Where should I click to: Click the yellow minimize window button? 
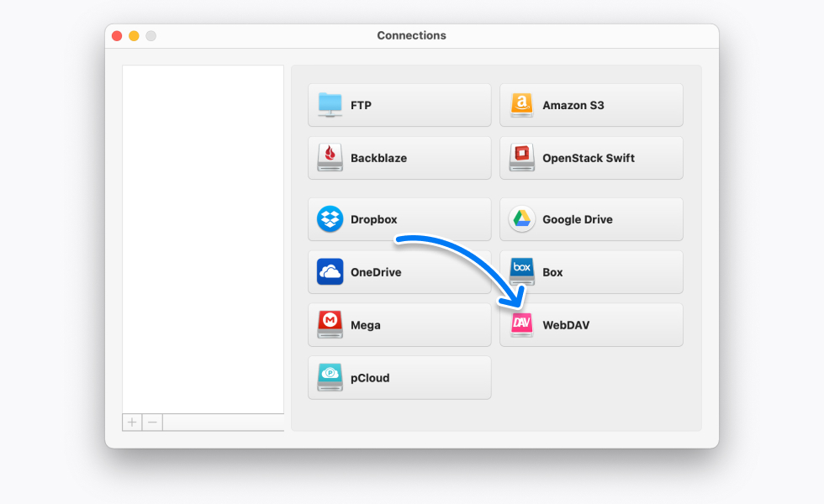133,35
